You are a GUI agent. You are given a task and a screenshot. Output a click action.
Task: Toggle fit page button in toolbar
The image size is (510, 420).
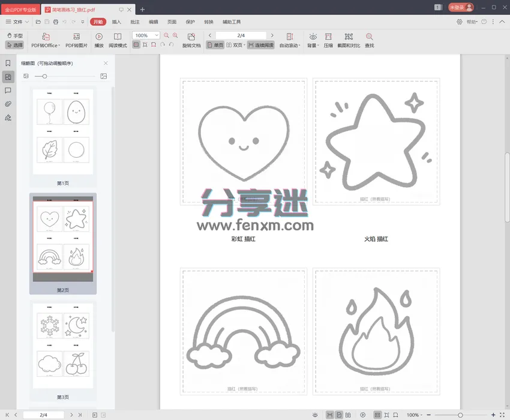click(145, 44)
